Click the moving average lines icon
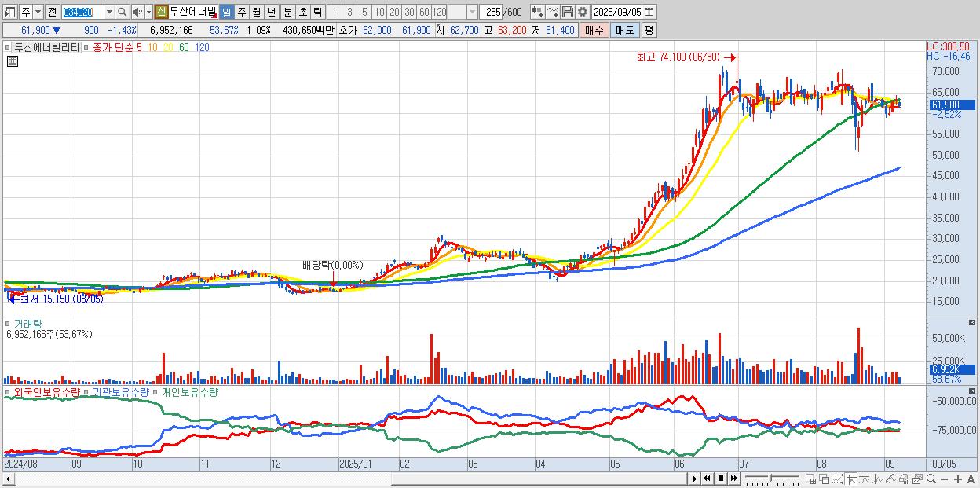 coord(865,479)
